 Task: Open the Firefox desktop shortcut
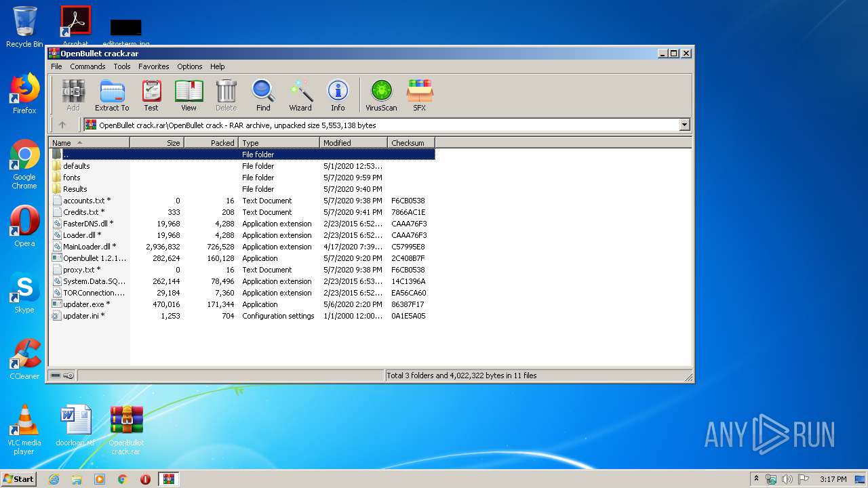[24, 94]
